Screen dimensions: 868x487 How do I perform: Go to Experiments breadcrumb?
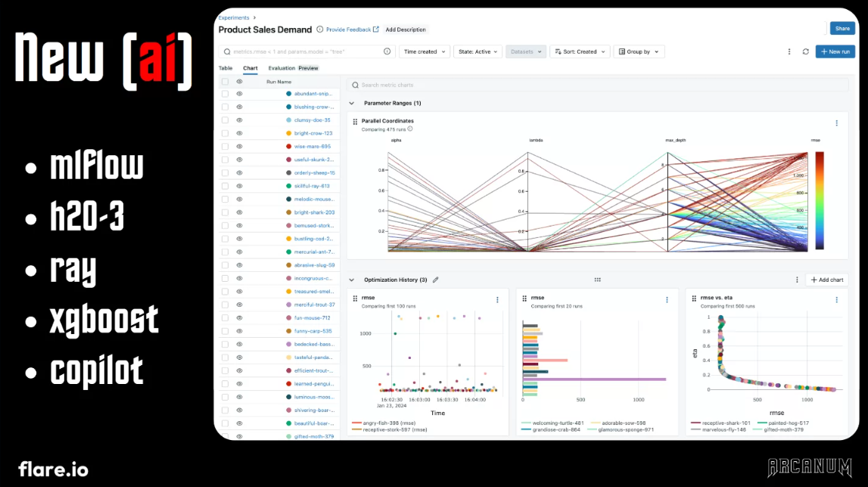pyautogui.click(x=234, y=17)
